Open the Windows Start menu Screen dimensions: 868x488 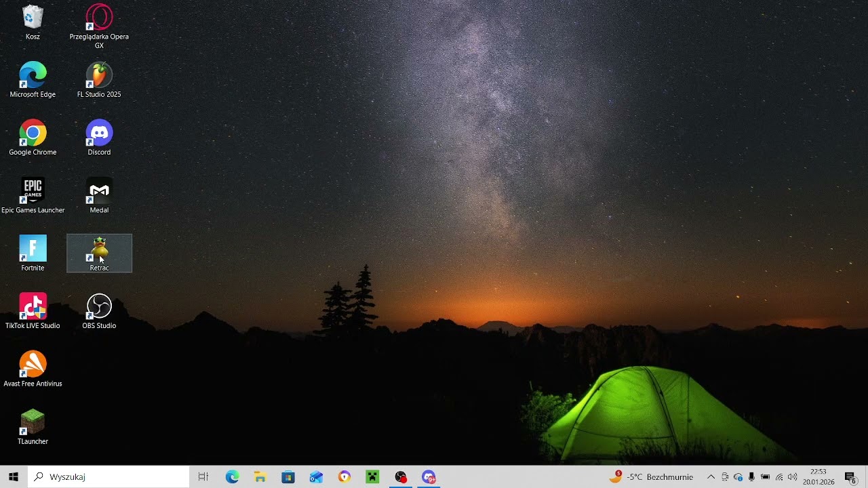pyautogui.click(x=14, y=476)
